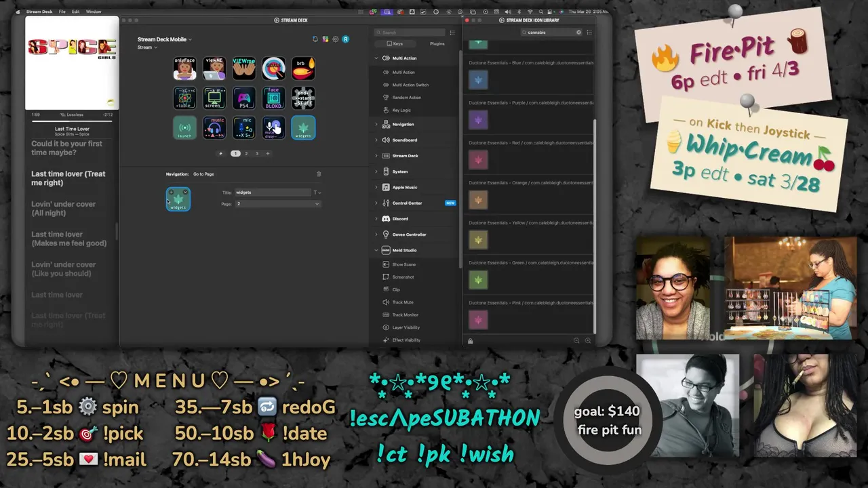Select the launch key
The image size is (868, 488).
[x=184, y=128]
